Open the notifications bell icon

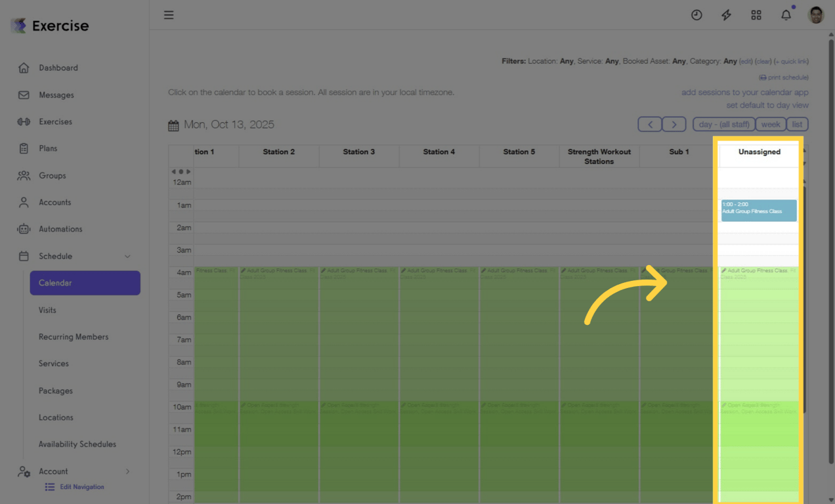point(786,14)
